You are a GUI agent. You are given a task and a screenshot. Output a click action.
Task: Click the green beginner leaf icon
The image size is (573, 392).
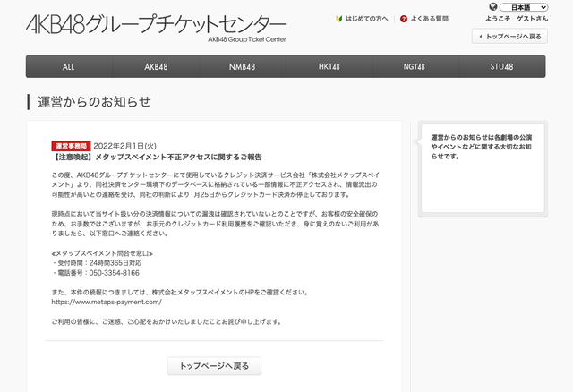coord(338,19)
